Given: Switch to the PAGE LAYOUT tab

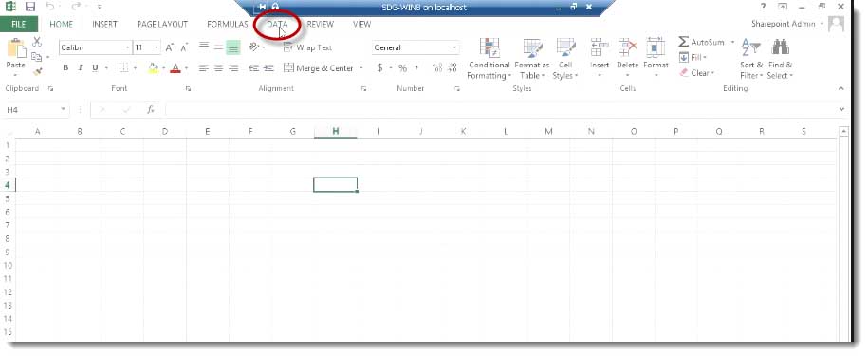Looking at the screenshot, I should click(162, 24).
